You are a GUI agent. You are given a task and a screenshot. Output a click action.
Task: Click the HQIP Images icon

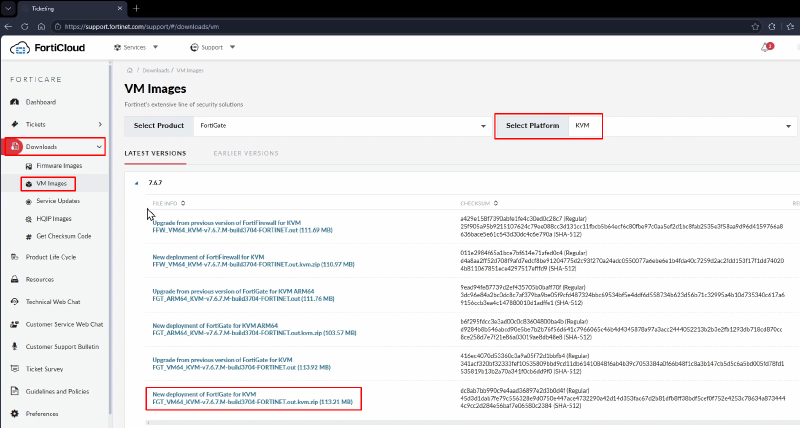(29, 219)
